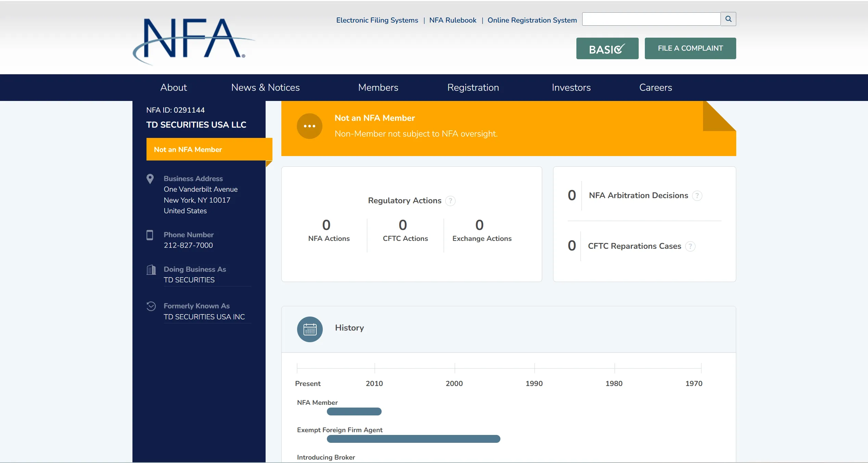
Task: Open the Registration menu
Action: click(x=473, y=88)
